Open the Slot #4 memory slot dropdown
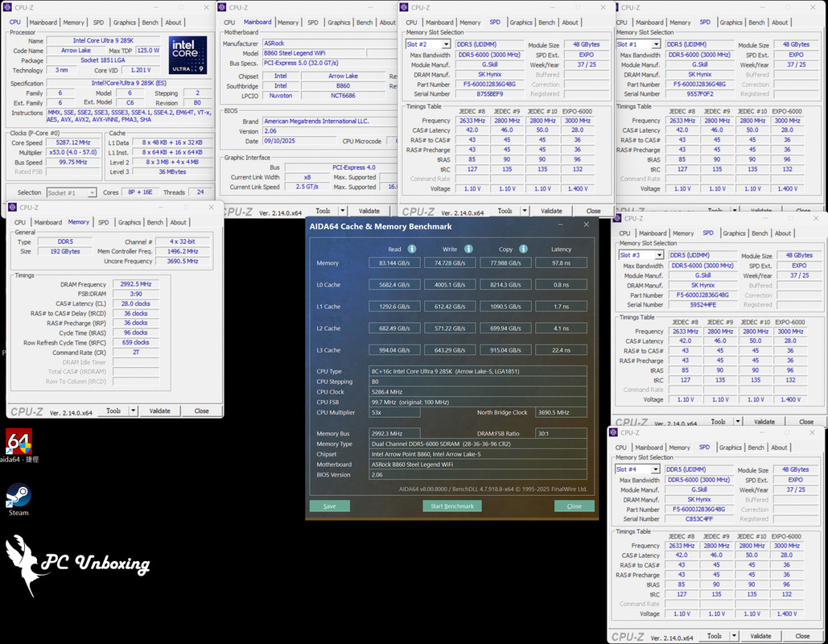This screenshot has height=644, width=828. pos(655,469)
